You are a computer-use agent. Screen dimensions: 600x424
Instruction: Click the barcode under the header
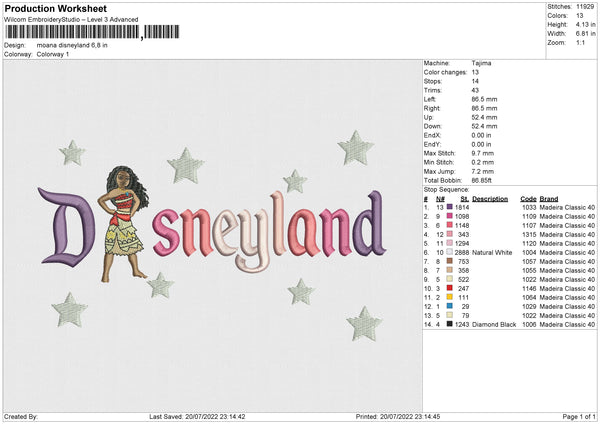[91, 32]
